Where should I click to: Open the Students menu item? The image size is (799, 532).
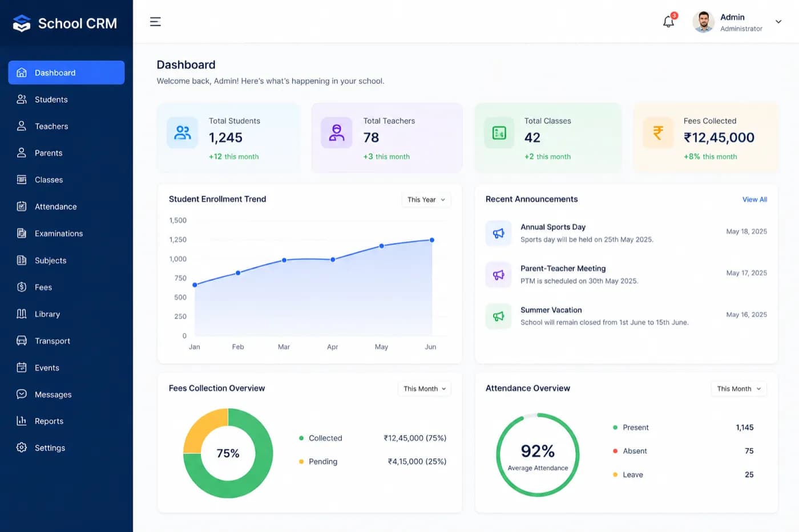66,99
